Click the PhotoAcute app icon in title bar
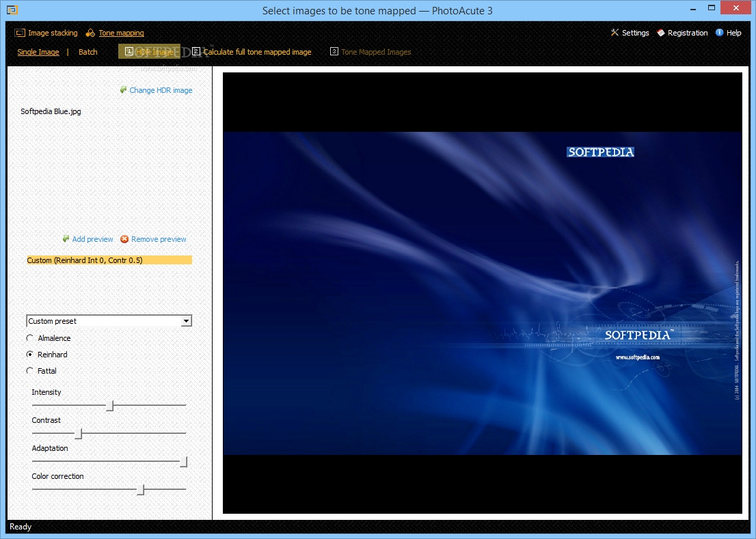This screenshot has width=756, height=539. [x=12, y=10]
